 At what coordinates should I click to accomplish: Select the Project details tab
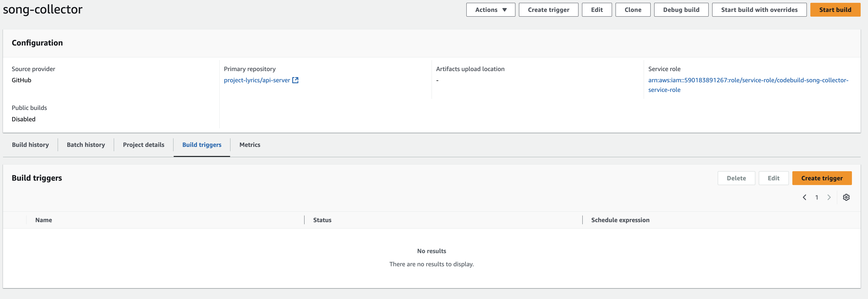(144, 145)
